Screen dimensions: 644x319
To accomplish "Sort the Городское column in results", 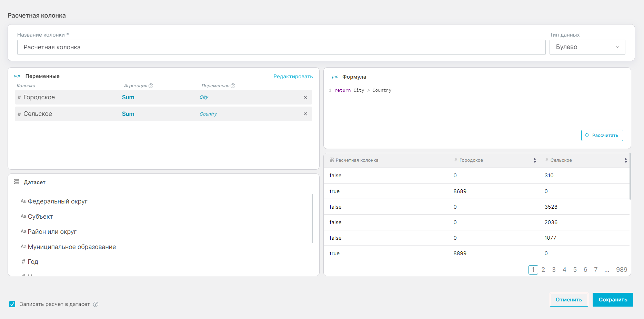I will pyautogui.click(x=534, y=160).
